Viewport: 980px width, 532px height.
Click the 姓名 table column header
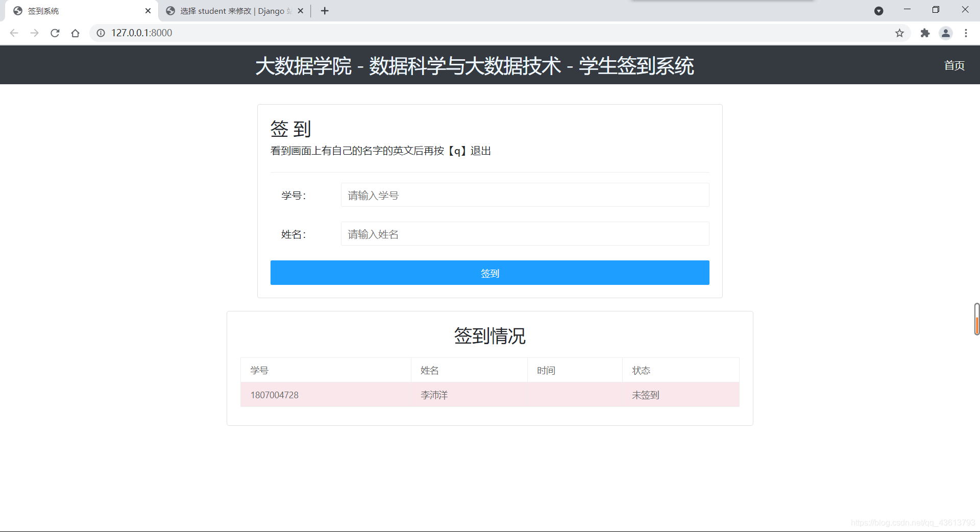[x=469, y=370]
